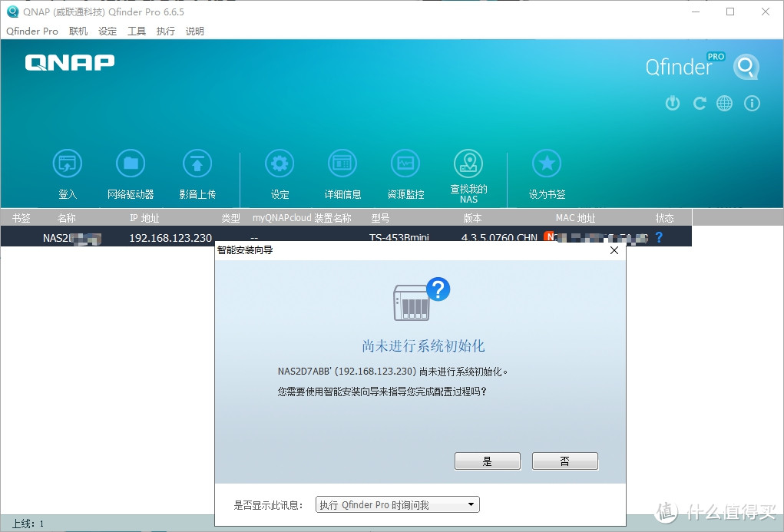784x532 pixels.
Task: Open the 网络驱动器 network drive tool
Action: [131, 164]
